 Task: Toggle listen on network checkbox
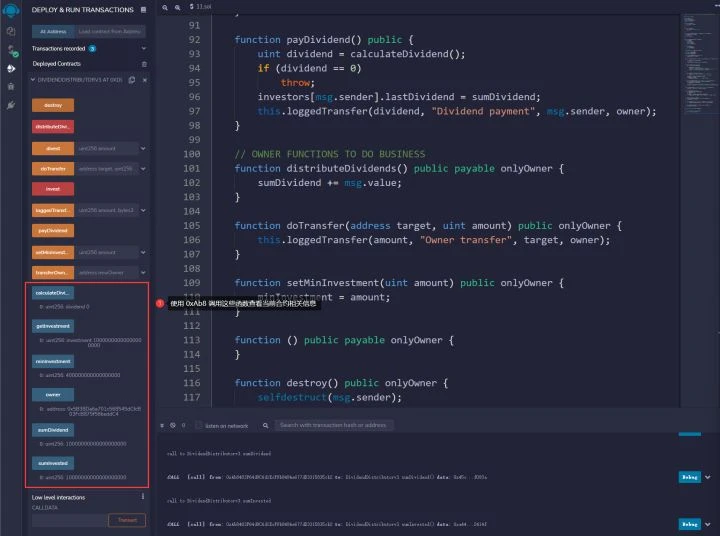[198, 425]
